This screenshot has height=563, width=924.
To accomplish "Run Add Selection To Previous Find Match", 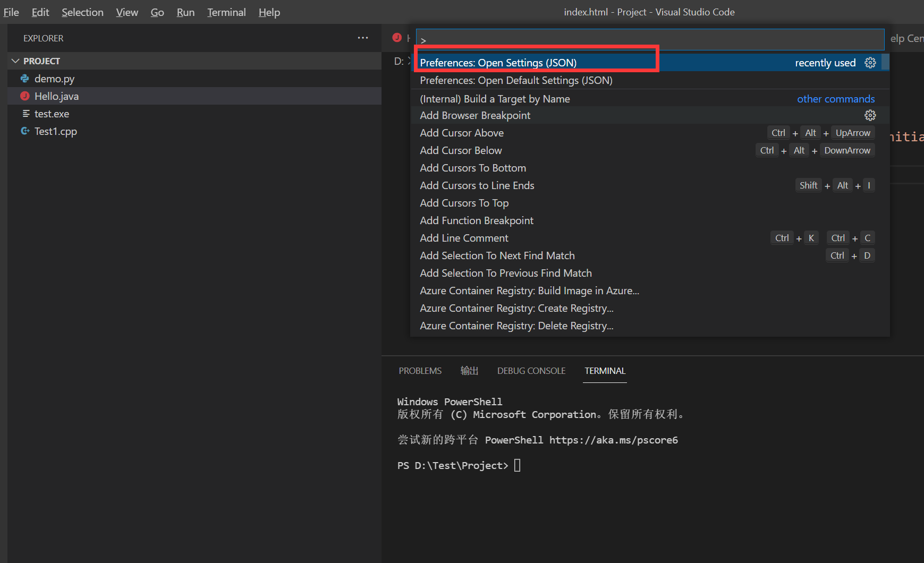I will pyautogui.click(x=650, y=273).
